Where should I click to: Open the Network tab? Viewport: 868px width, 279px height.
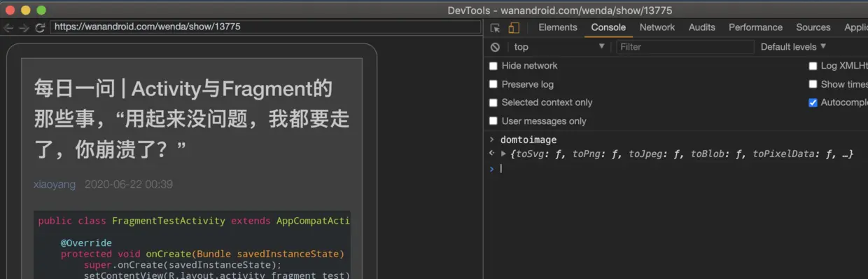tap(657, 27)
